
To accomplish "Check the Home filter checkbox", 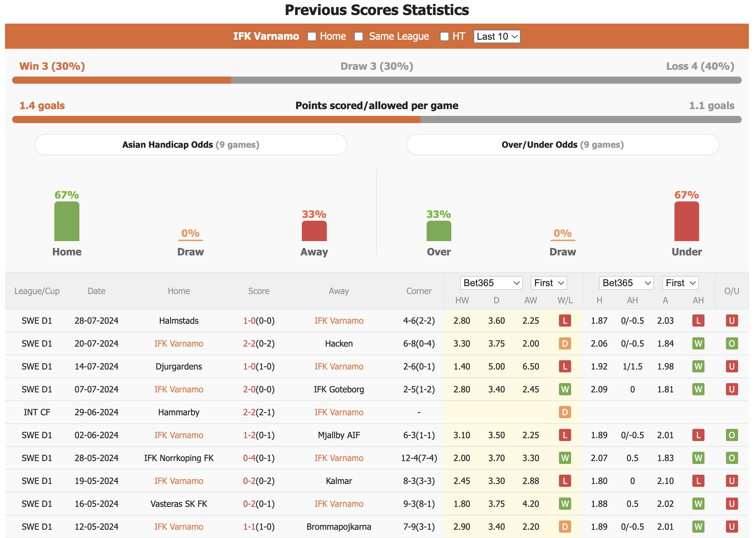I will click(312, 36).
